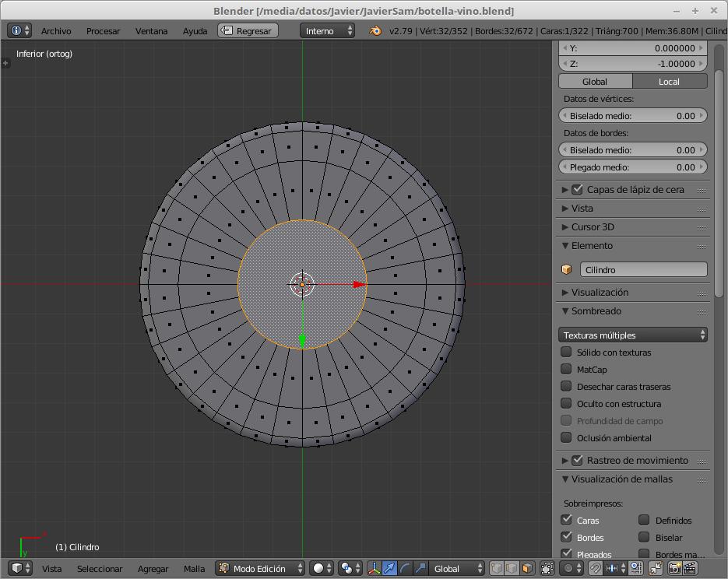728x579 pixels.
Task: Open the Interno render engine dropdown
Action: click(x=327, y=30)
